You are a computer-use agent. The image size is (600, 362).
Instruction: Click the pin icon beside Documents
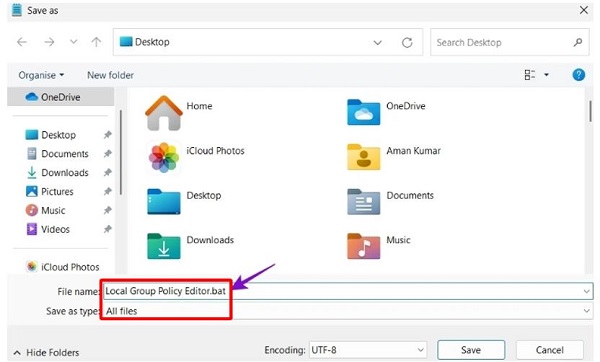[108, 154]
